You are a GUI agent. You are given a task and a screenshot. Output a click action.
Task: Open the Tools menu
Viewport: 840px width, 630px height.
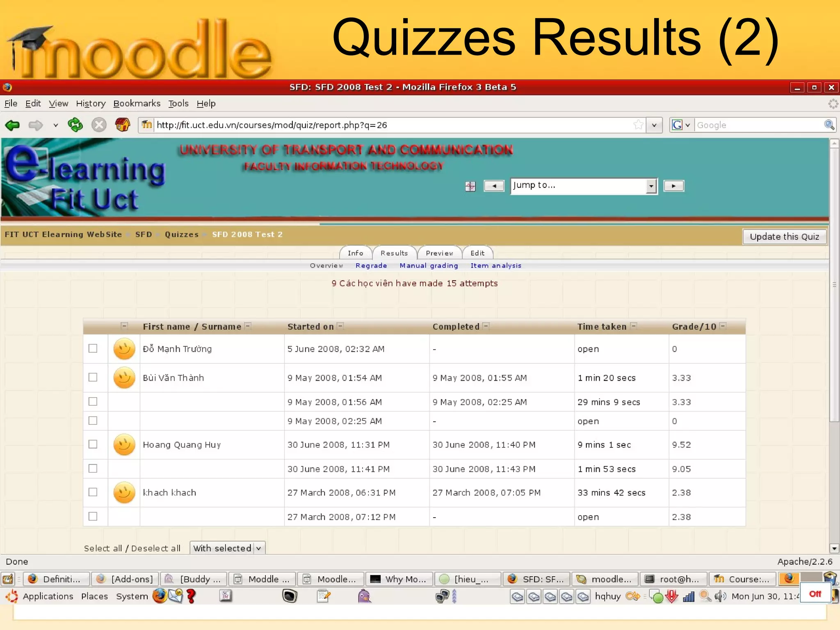178,103
